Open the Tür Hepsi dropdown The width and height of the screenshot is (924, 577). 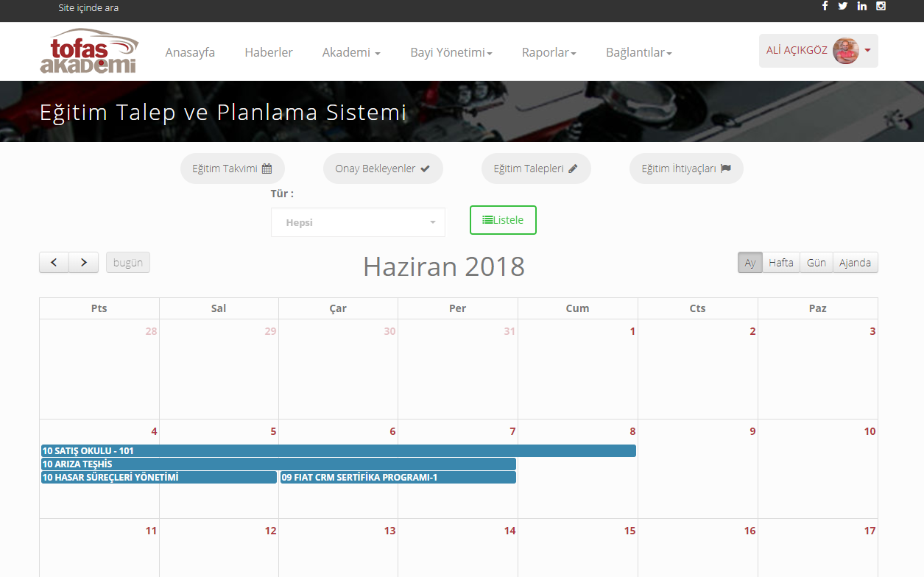358,222
